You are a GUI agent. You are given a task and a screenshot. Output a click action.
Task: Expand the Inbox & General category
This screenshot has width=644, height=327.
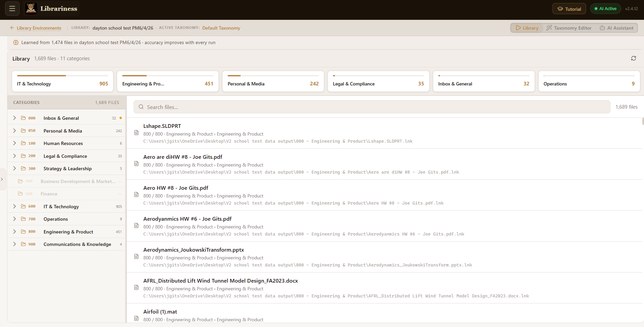coord(14,118)
